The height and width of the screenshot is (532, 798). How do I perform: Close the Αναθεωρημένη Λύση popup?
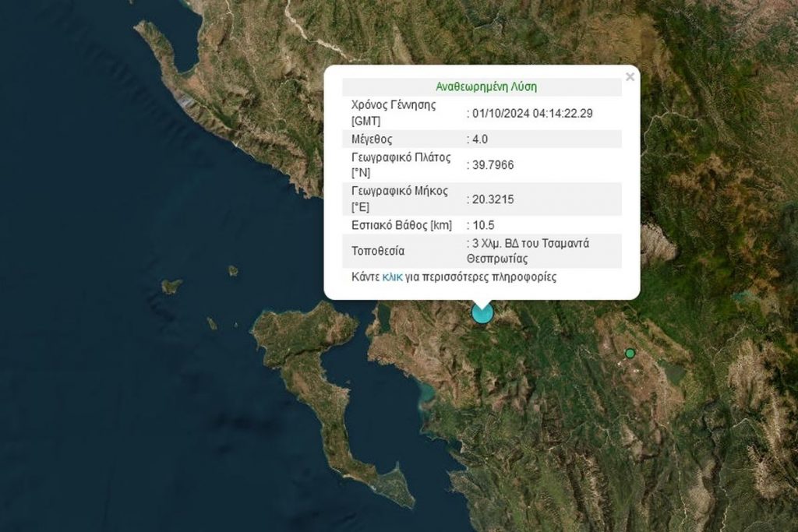(630, 77)
